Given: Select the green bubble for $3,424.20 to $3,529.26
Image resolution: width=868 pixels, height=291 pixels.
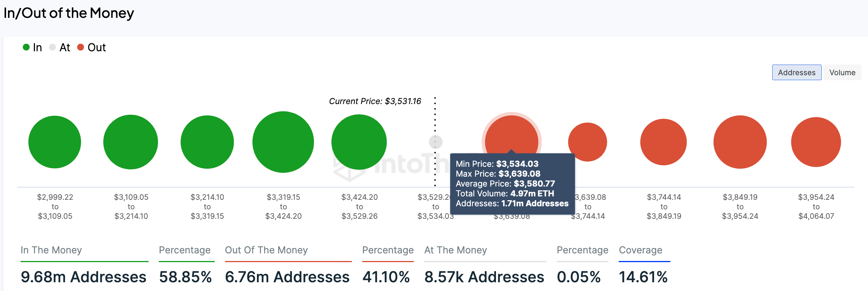Looking at the screenshot, I should click(359, 142).
